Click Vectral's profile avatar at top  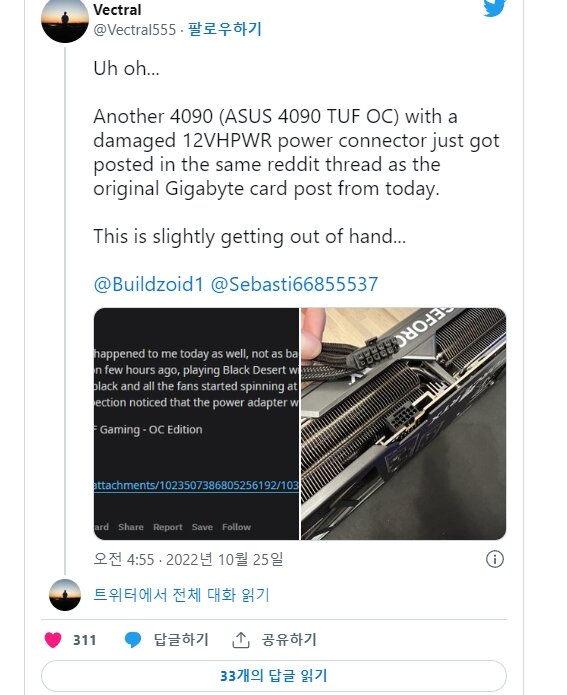pyautogui.click(x=65, y=20)
